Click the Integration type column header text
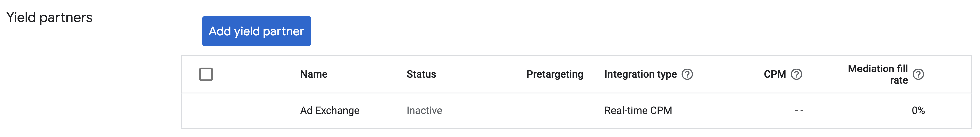The image size is (980, 137). (640, 74)
